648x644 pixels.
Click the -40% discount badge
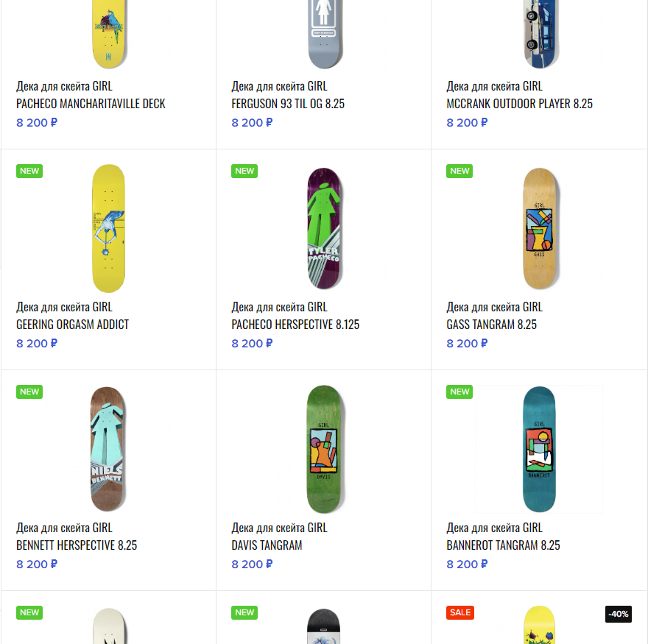pyautogui.click(x=619, y=614)
